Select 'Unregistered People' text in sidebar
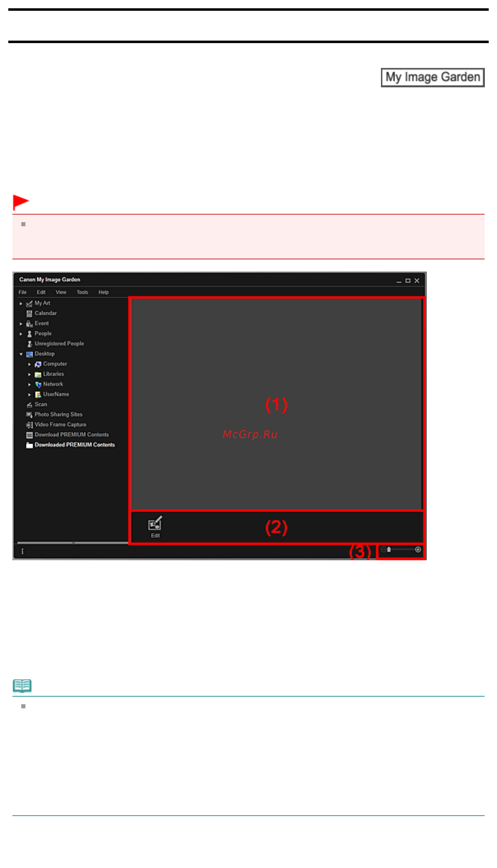The image size is (497, 868). click(x=59, y=344)
